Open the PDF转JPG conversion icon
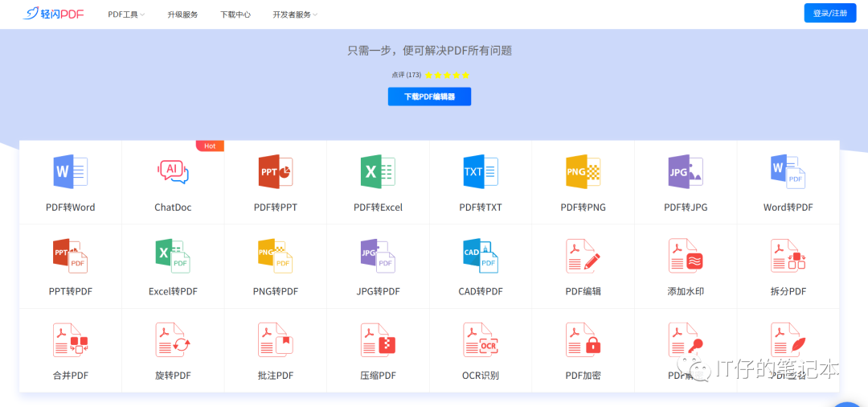The height and width of the screenshot is (407, 868). pyautogui.click(x=686, y=171)
